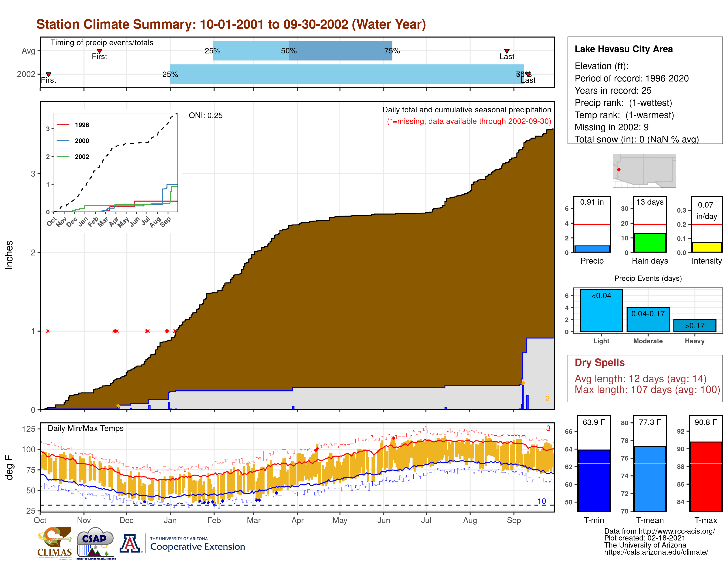Click the Station Climate Summary title
This screenshot has width=728, height=563.
click(231, 24)
